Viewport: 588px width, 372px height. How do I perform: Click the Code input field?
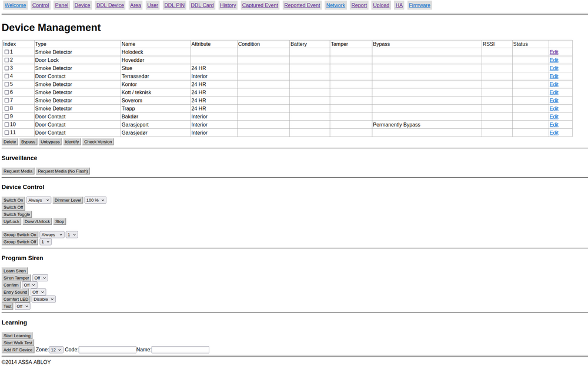(108, 350)
